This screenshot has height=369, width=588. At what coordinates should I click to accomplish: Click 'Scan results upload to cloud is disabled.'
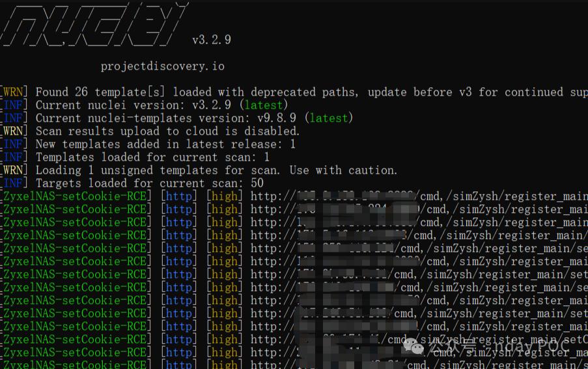(x=167, y=131)
